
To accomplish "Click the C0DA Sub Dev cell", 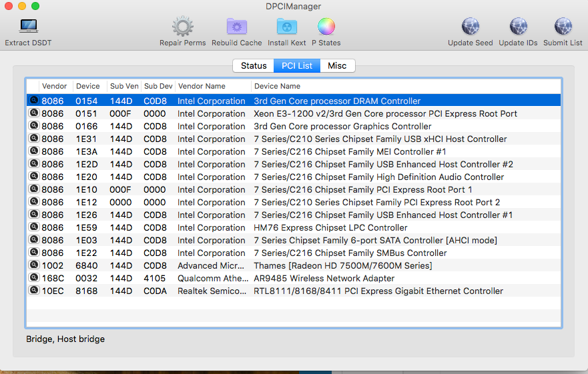I will pyautogui.click(x=156, y=291).
